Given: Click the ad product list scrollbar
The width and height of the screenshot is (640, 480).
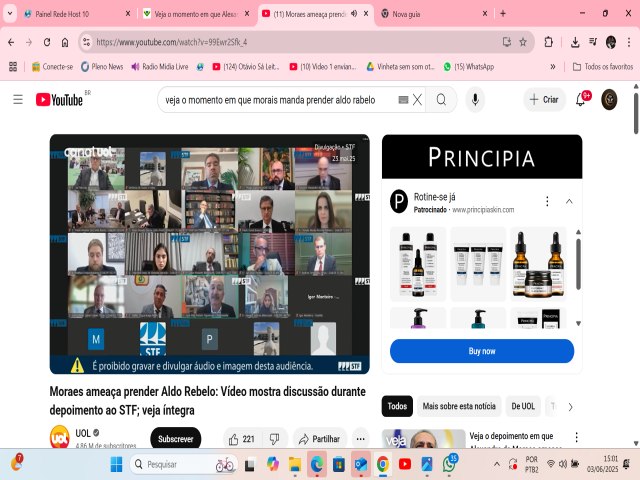Looking at the screenshot, I should pyautogui.click(x=578, y=264).
